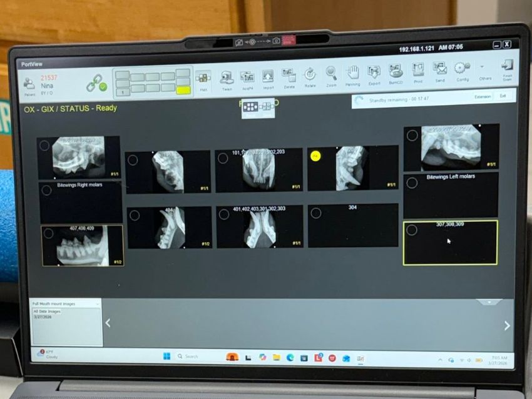Open the Patient icon
The height and width of the screenshot is (399, 532).
tap(29, 85)
